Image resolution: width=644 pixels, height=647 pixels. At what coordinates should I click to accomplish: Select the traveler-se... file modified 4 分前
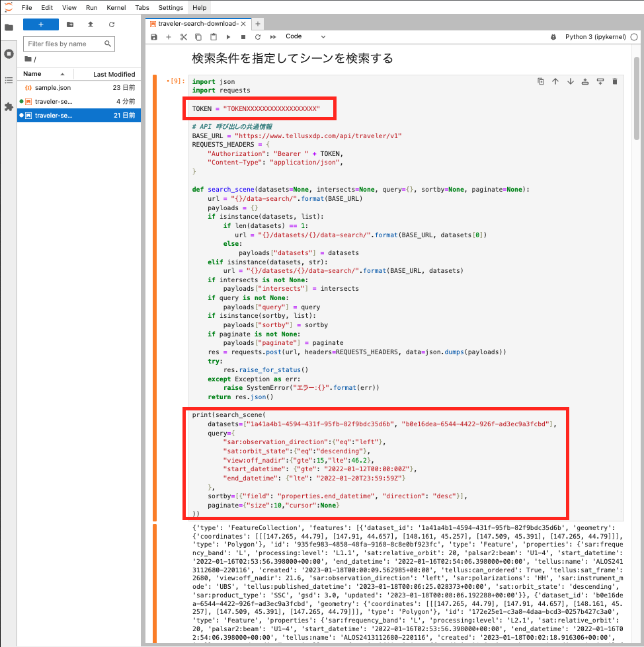(x=79, y=102)
